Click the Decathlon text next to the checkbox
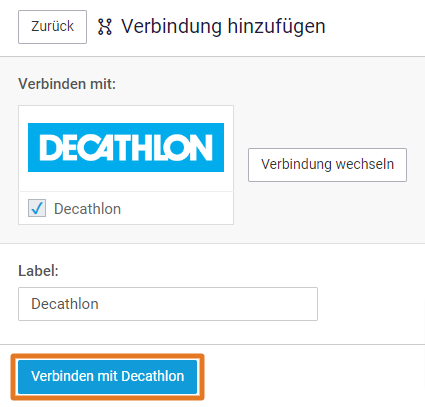 [x=87, y=209]
